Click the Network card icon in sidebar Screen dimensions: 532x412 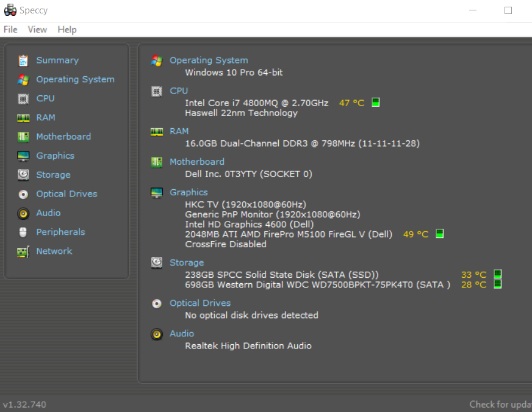(23, 251)
